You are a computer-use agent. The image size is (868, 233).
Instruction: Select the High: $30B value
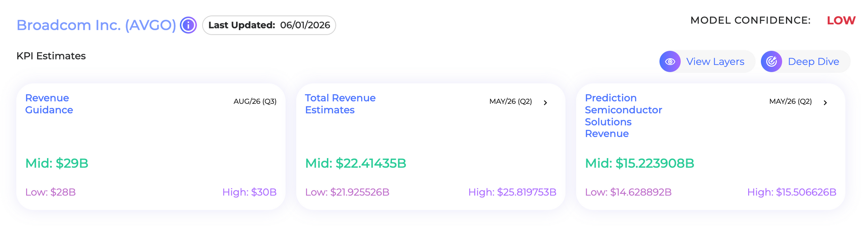point(250,192)
